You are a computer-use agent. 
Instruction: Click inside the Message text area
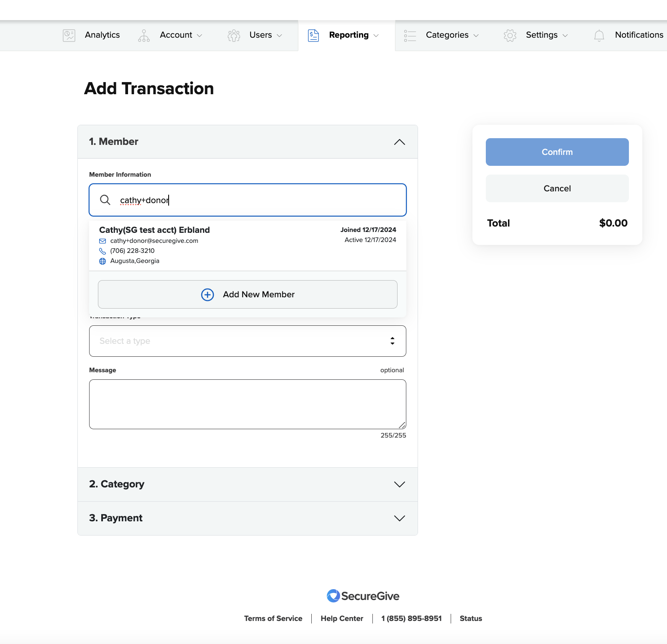[x=247, y=404]
